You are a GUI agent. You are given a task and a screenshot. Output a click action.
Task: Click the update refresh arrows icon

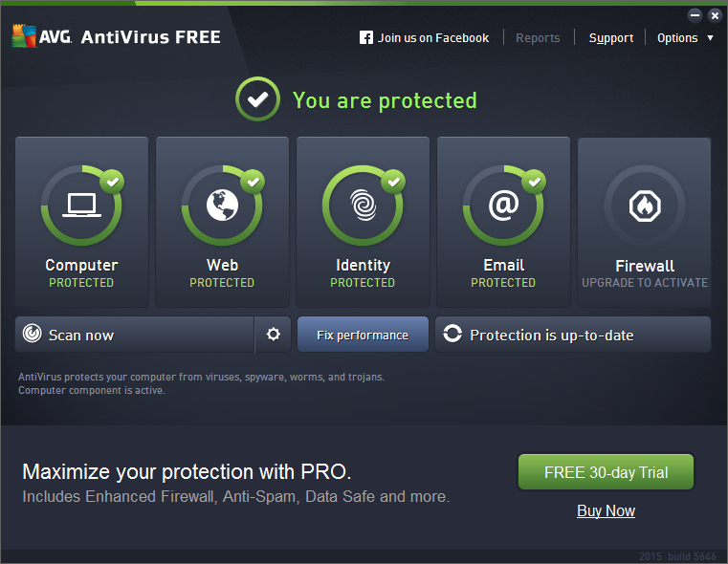[x=452, y=335]
